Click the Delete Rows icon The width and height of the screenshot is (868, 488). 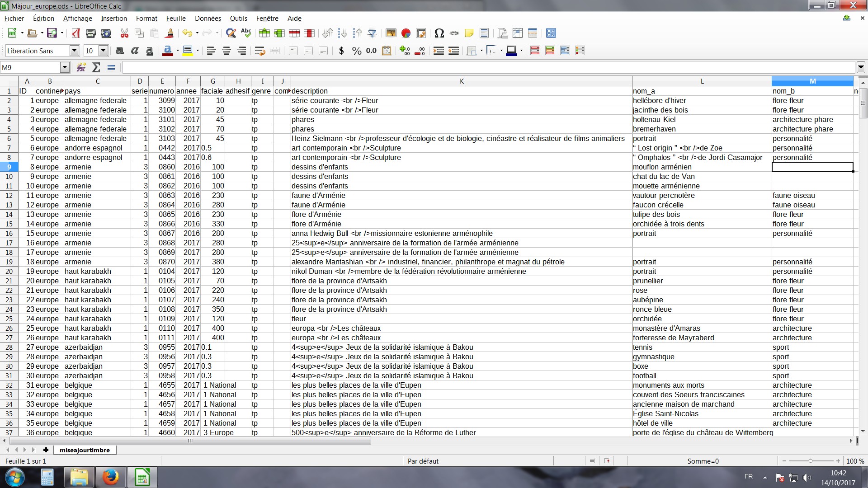tap(294, 33)
